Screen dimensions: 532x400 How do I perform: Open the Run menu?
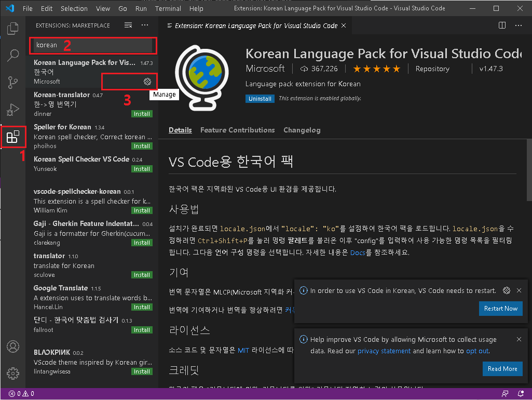point(141,8)
